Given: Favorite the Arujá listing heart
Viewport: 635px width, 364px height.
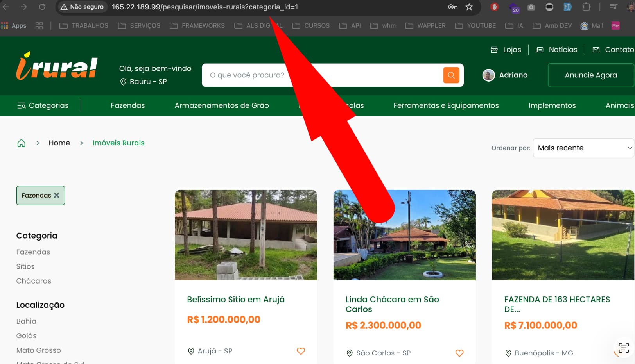Looking at the screenshot, I should [301, 351].
